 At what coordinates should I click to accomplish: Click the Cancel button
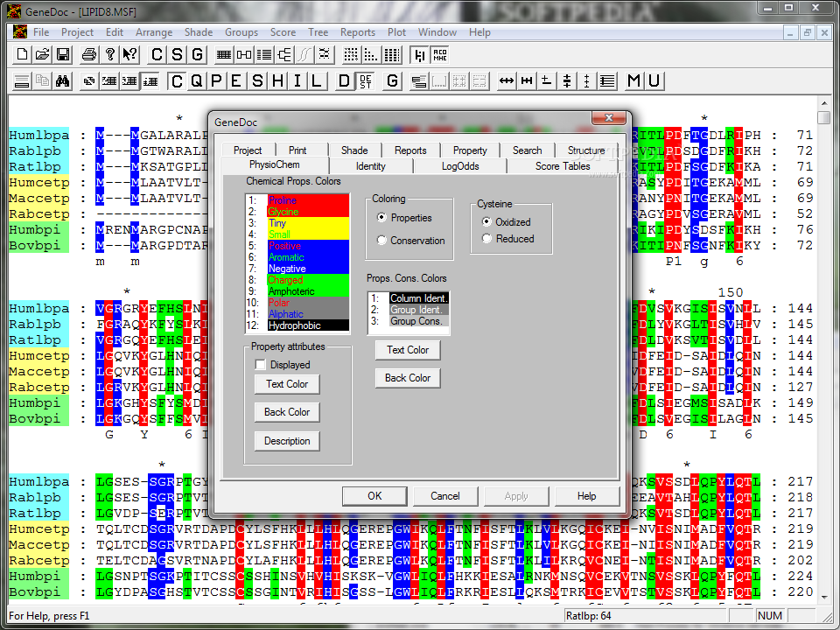pyautogui.click(x=445, y=496)
